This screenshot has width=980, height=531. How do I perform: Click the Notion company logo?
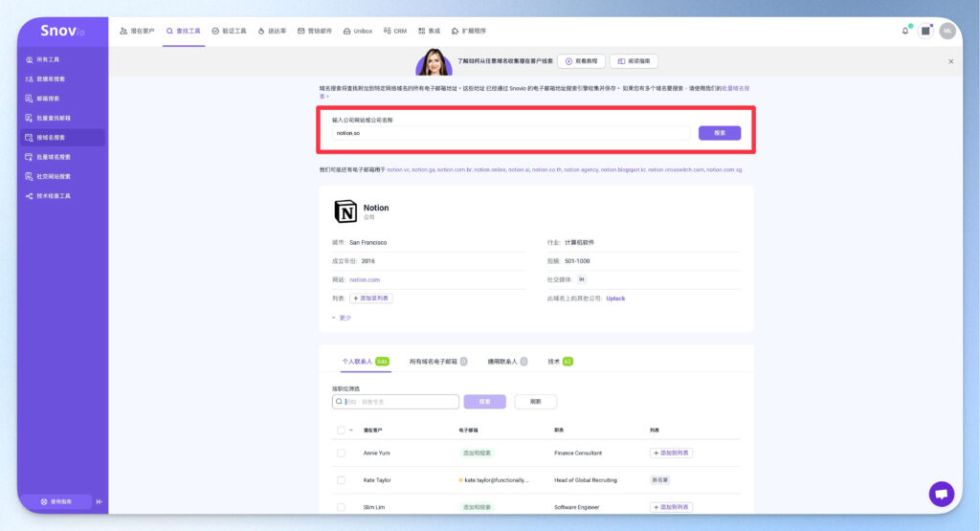(345, 211)
